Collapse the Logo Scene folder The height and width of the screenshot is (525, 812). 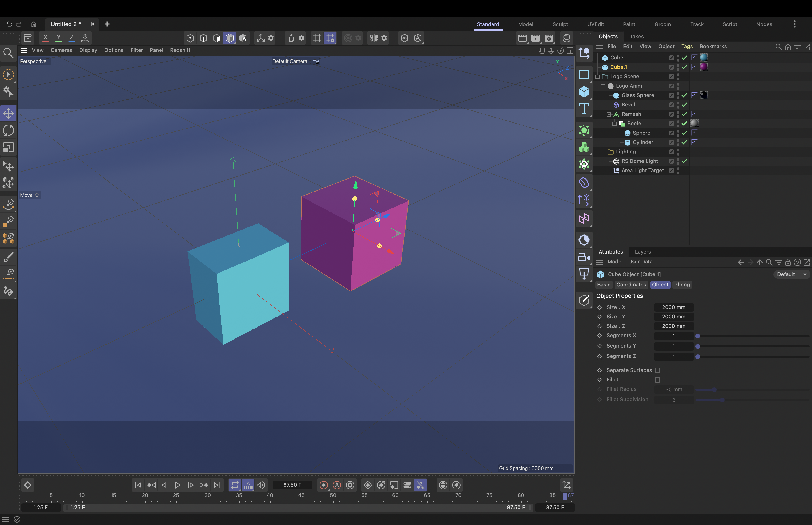click(597, 77)
